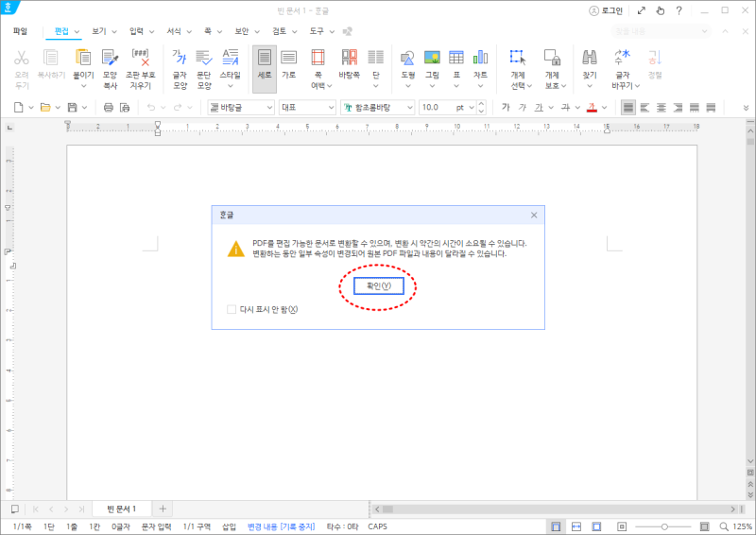The width and height of the screenshot is (756, 535).
Task: Adjust the zoom slider in status bar
Action: [664, 526]
